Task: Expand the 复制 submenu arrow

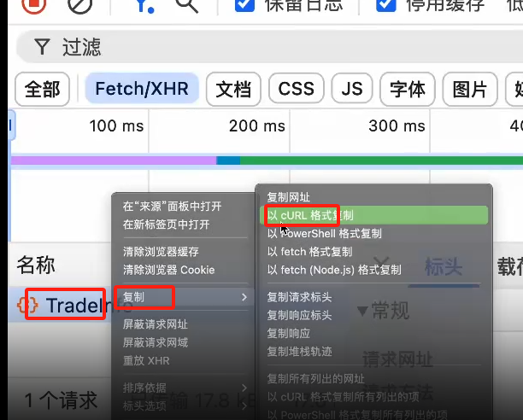Action: [x=244, y=297]
